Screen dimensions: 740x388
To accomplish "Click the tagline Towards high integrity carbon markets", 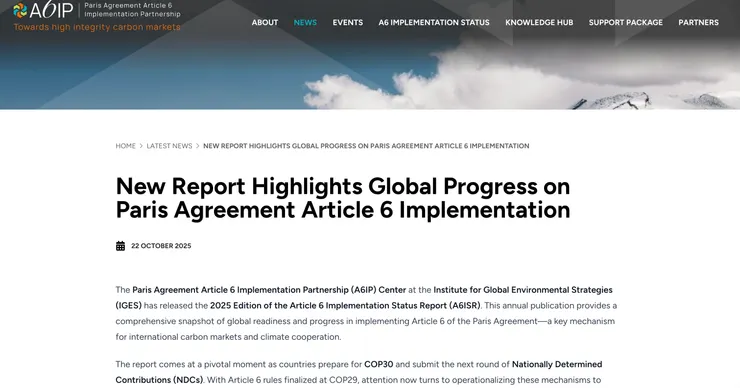I will pos(97,27).
